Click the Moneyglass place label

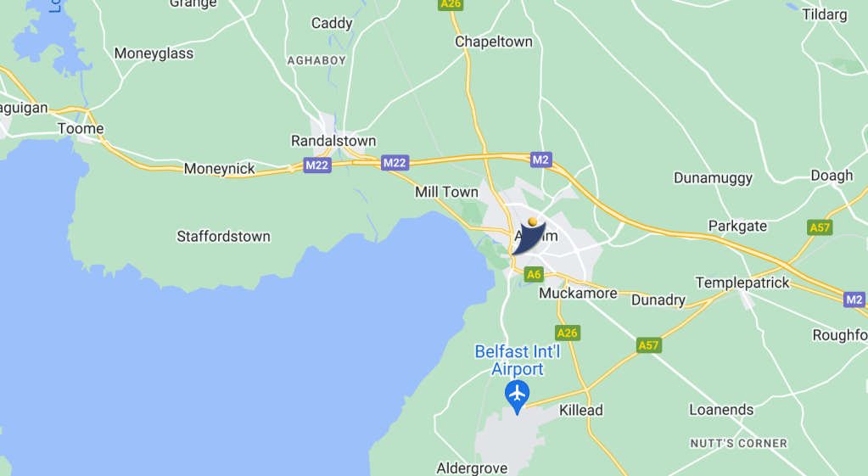[x=154, y=53]
